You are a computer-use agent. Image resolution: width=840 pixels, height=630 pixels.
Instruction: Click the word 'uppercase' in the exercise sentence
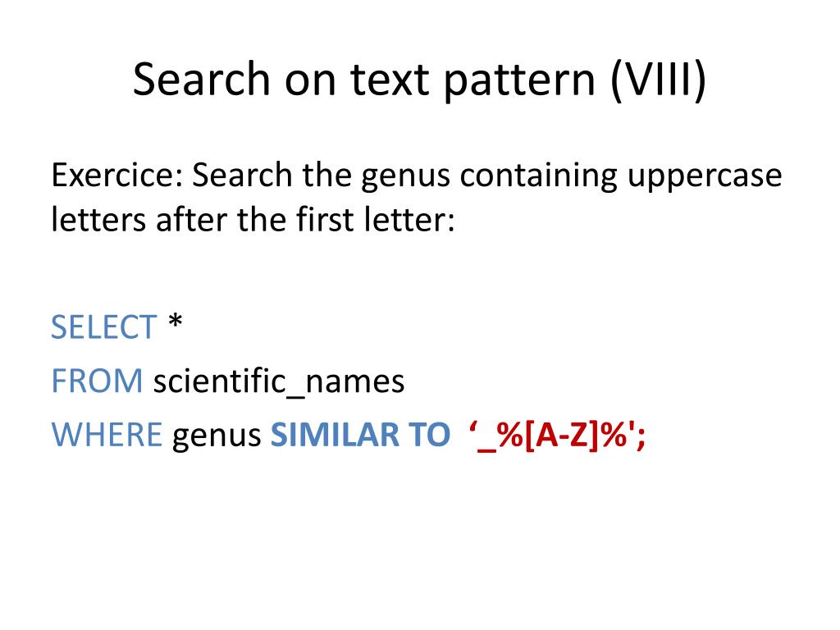coord(705,178)
